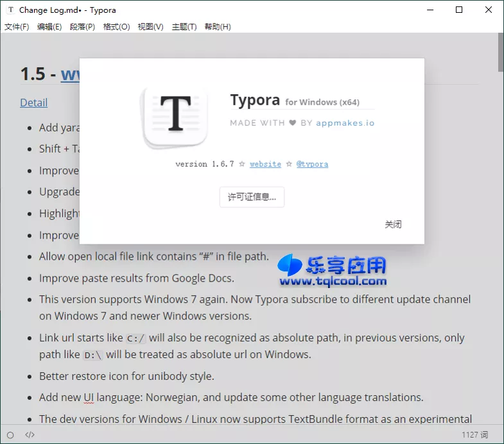Click Typora icon in the title bar

coord(11,10)
